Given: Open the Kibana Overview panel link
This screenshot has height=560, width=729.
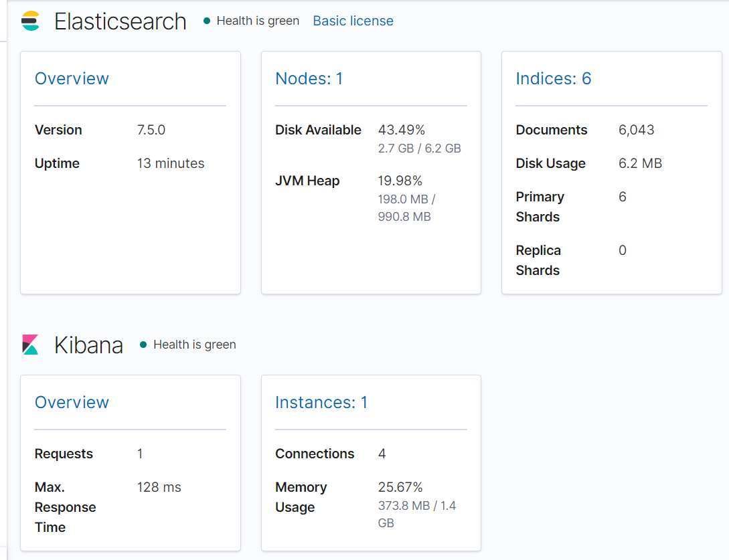Looking at the screenshot, I should tap(72, 402).
